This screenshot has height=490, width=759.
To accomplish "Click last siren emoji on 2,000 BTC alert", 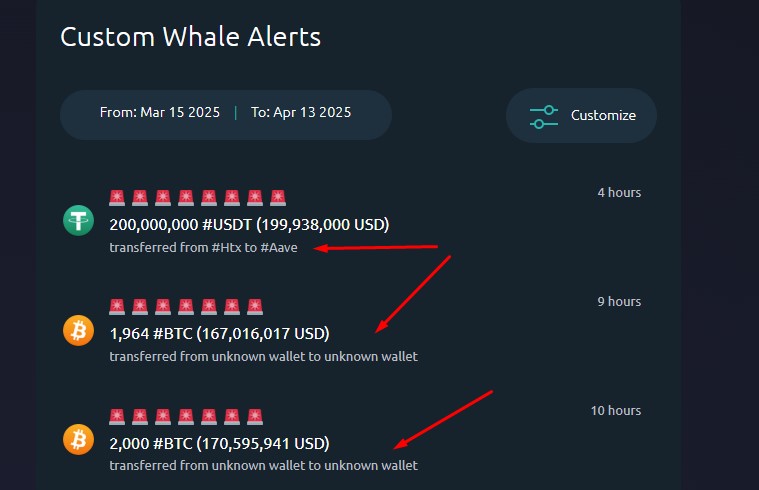I will click(x=255, y=416).
